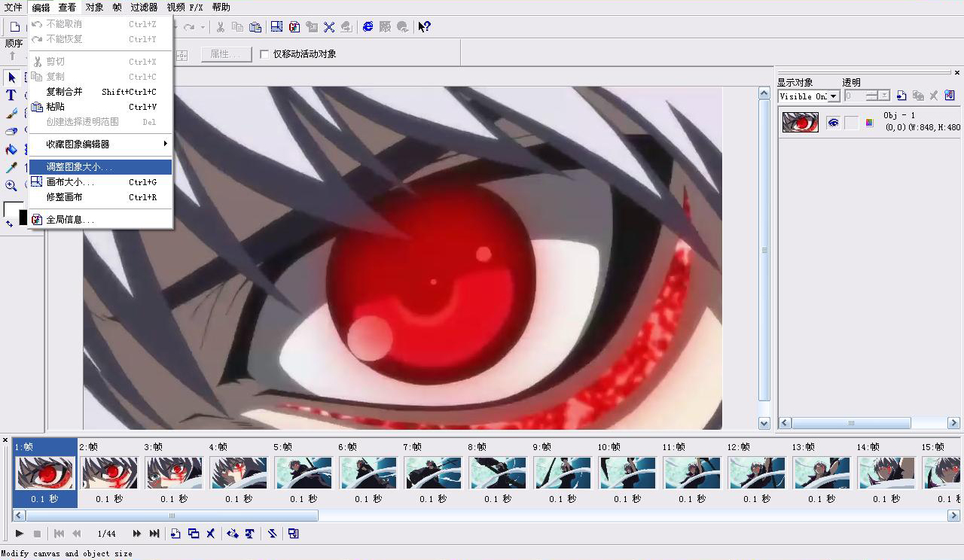Go to the next frame
964x560 pixels.
136,534
